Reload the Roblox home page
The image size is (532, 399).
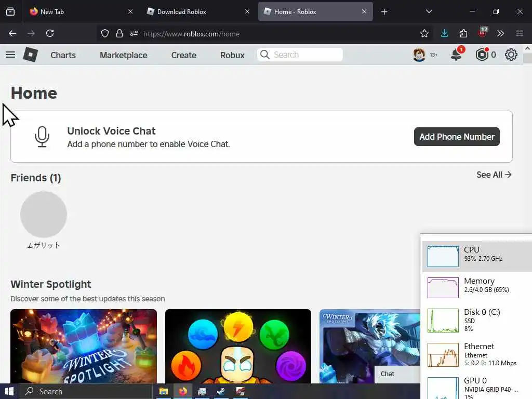pos(50,33)
